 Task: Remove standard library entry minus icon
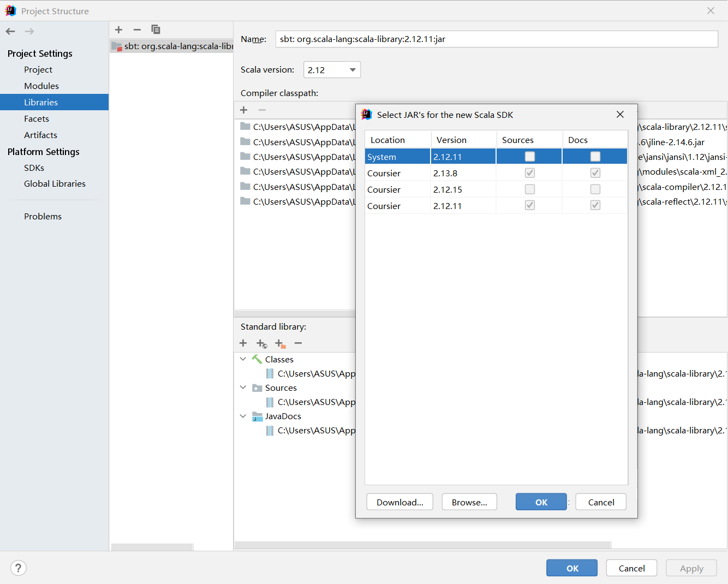[298, 343]
